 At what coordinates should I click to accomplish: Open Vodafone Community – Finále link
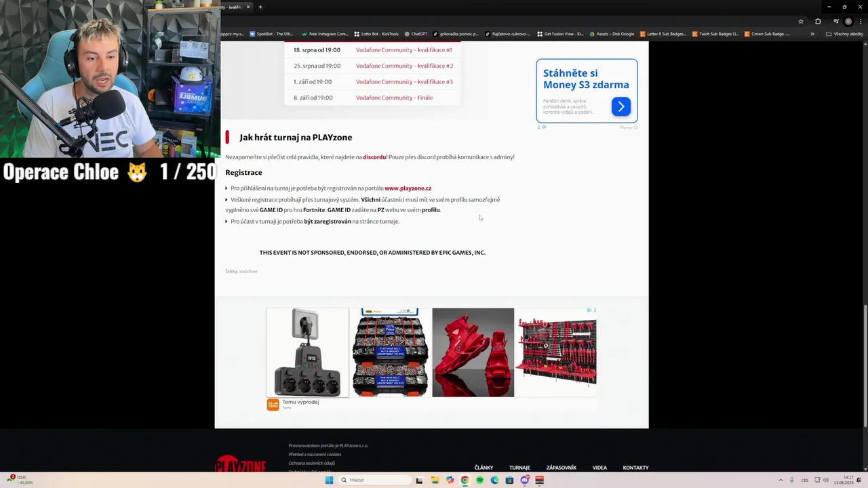coord(394,98)
